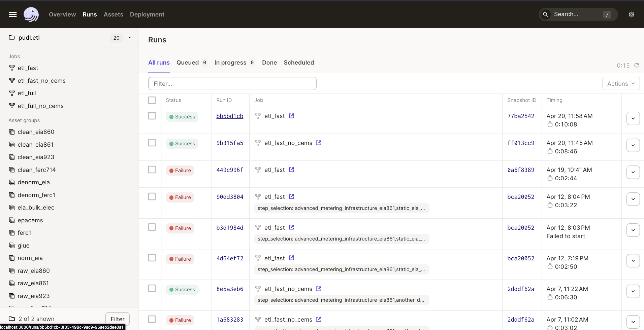Screen dimensions: 644x330
Task: Click the denorm_eia asset group icon
Action: click(x=12, y=182)
